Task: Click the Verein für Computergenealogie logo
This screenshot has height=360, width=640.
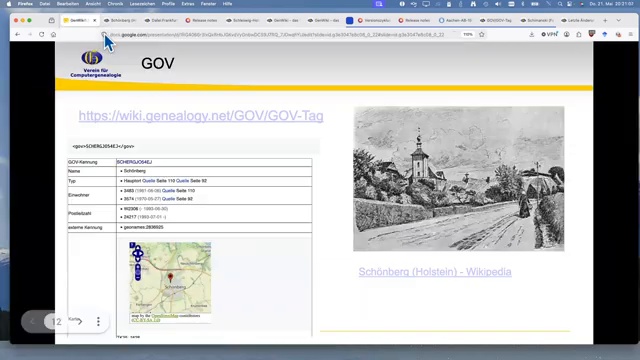Action: coord(96,64)
